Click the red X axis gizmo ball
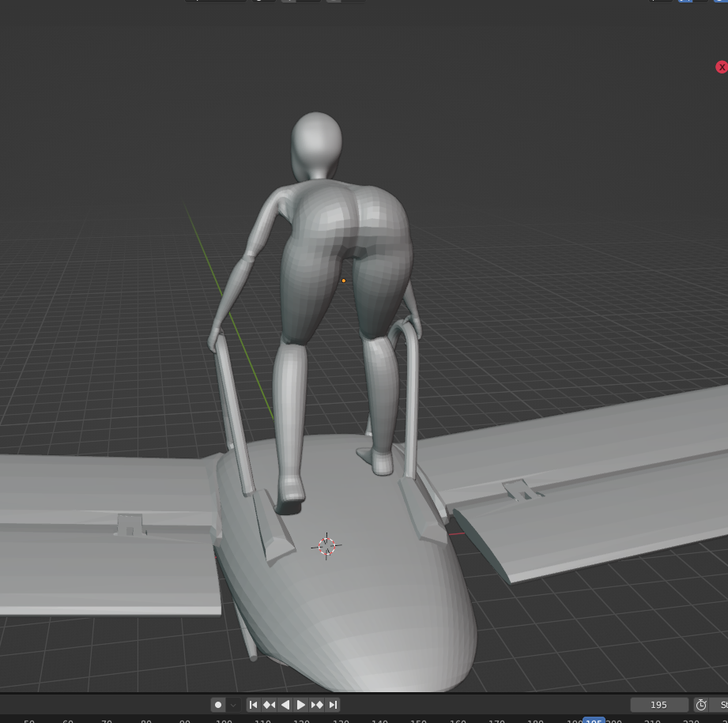728x723 pixels. [x=721, y=67]
